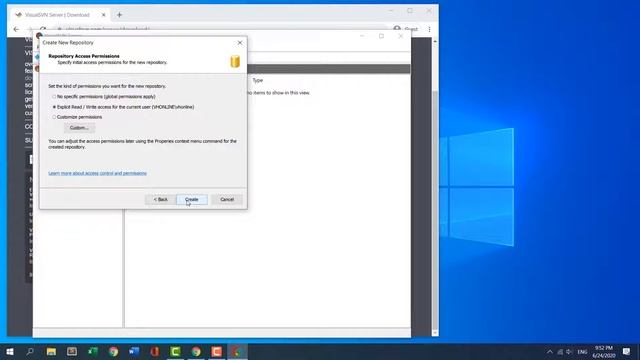Open Windows search from the taskbar
The height and width of the screenshot is (360, 640).
pos(30,351)
